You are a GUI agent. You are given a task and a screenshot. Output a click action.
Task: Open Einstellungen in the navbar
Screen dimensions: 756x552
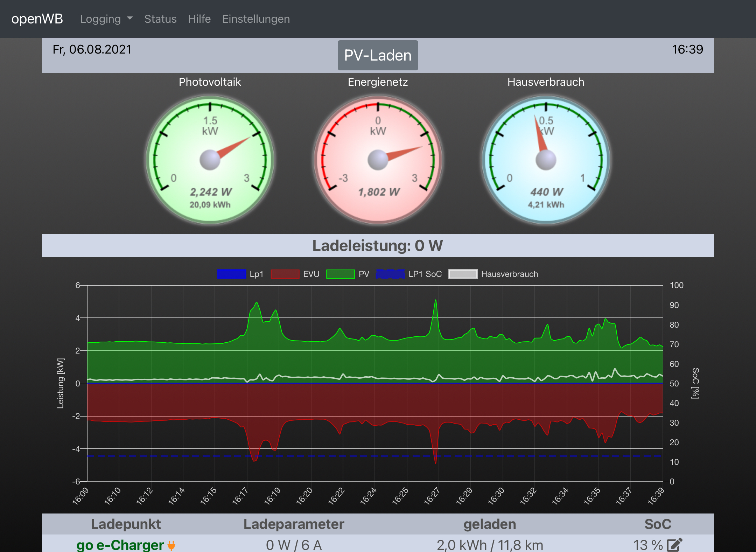[x=256, y=19]
